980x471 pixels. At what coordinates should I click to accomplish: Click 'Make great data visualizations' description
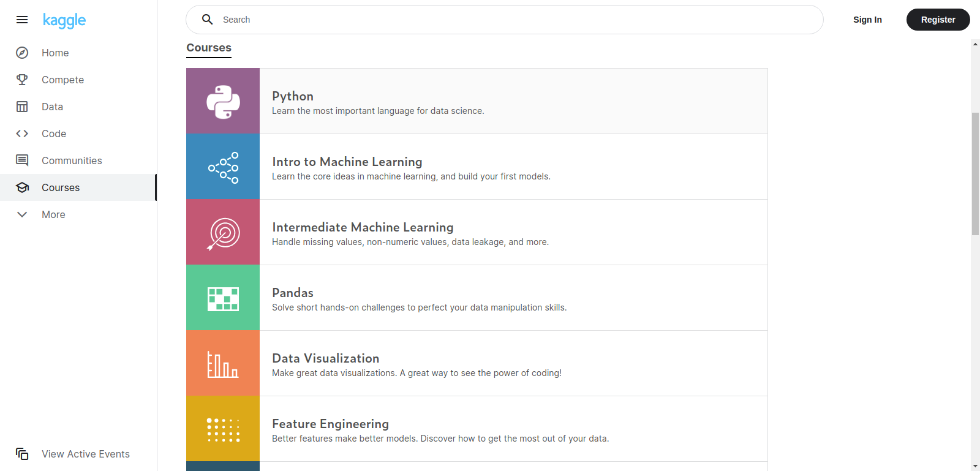click(417, 373)
